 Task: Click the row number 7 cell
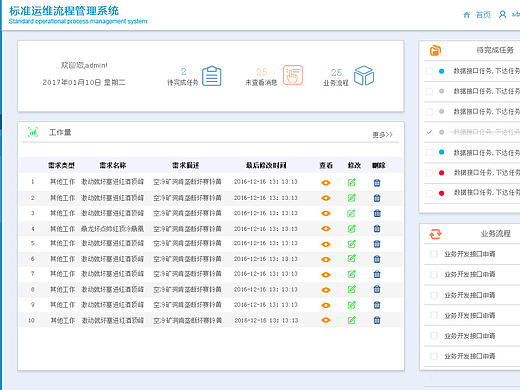point(32,274)
